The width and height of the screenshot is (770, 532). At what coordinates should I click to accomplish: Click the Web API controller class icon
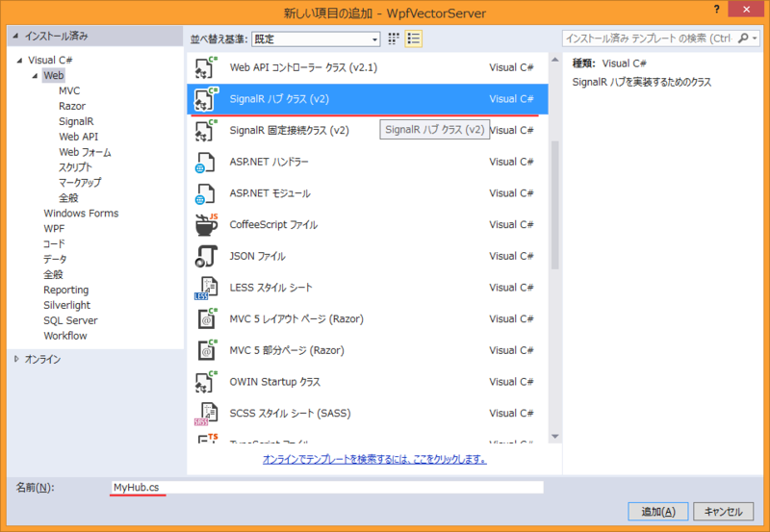[206, 67]
